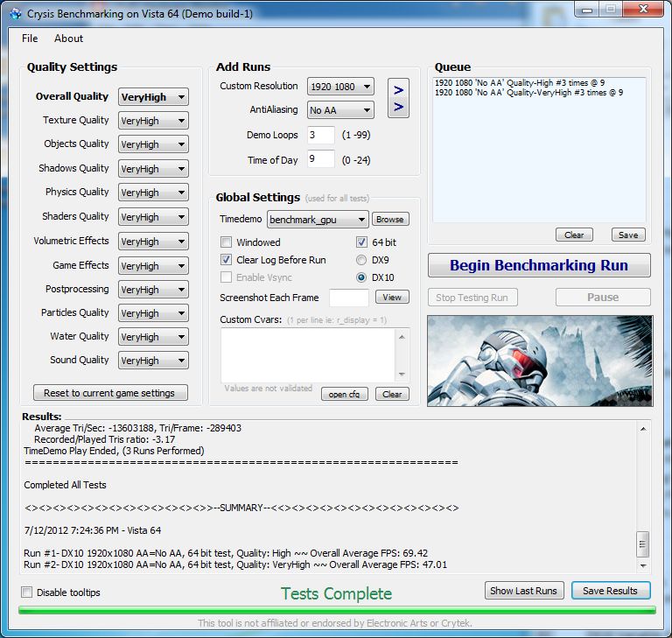Clear the Queue list
672x638 pixels.
pyautogui.click(x=574, y=235)
